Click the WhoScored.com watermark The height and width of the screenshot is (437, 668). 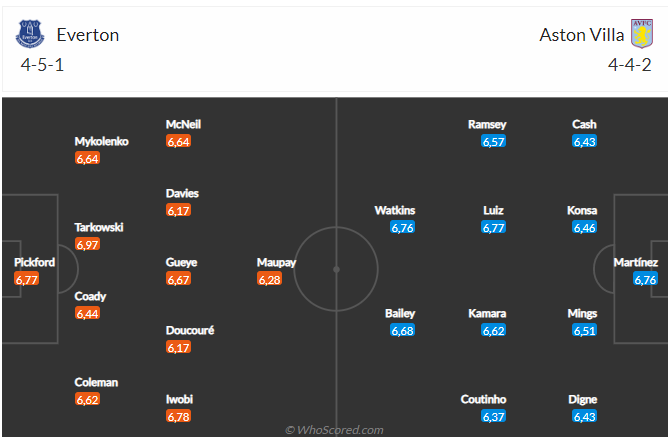pyautogui.click(x=334, y=429)
